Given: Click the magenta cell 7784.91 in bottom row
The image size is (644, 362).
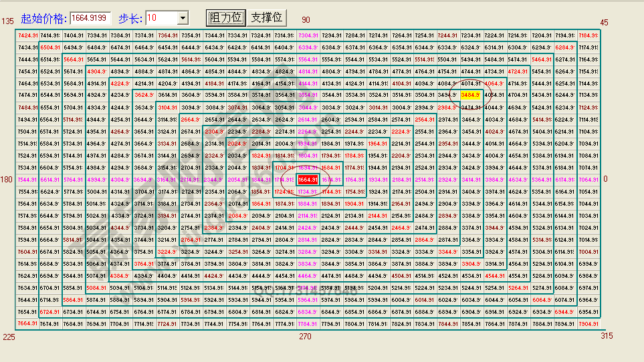Looking at the screenshot, I should [x=308, y=324].
